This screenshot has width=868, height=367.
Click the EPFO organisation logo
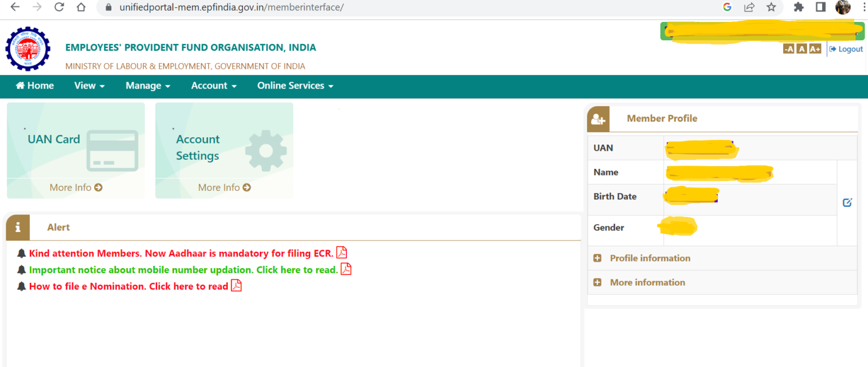coord(28,49)
